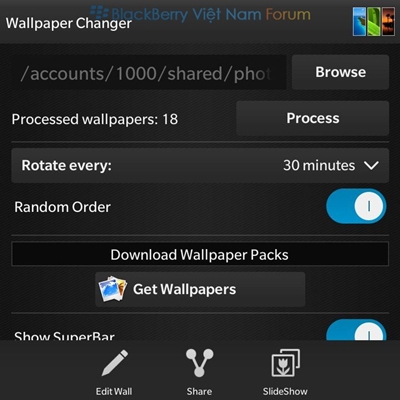Tap the Share label in action bar
The image size is (400, 400).
pos(199,391)
